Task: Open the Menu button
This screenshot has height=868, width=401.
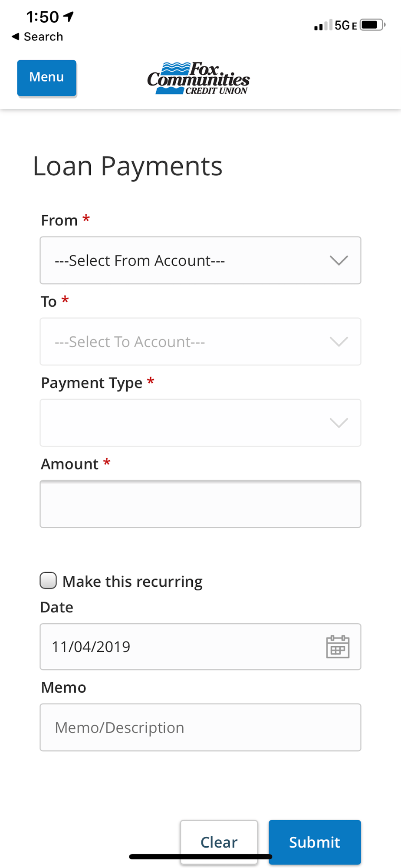Action: click(x=47, y=78)
